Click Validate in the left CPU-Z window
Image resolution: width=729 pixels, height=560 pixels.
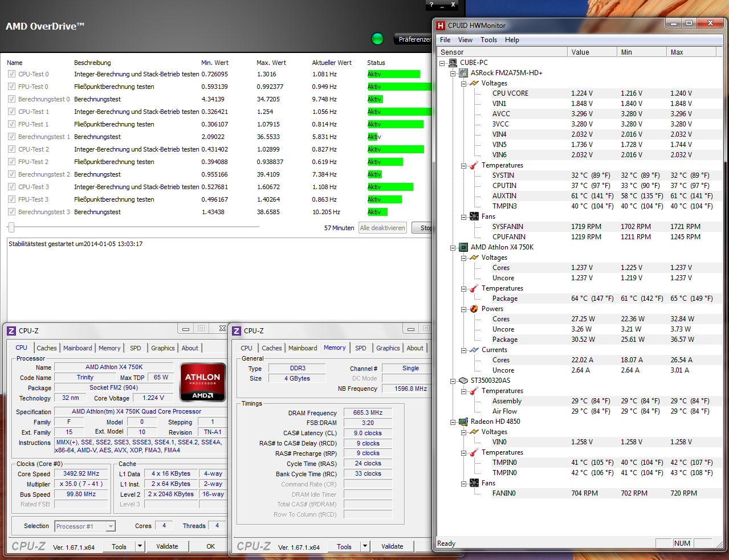pos(168,546)
